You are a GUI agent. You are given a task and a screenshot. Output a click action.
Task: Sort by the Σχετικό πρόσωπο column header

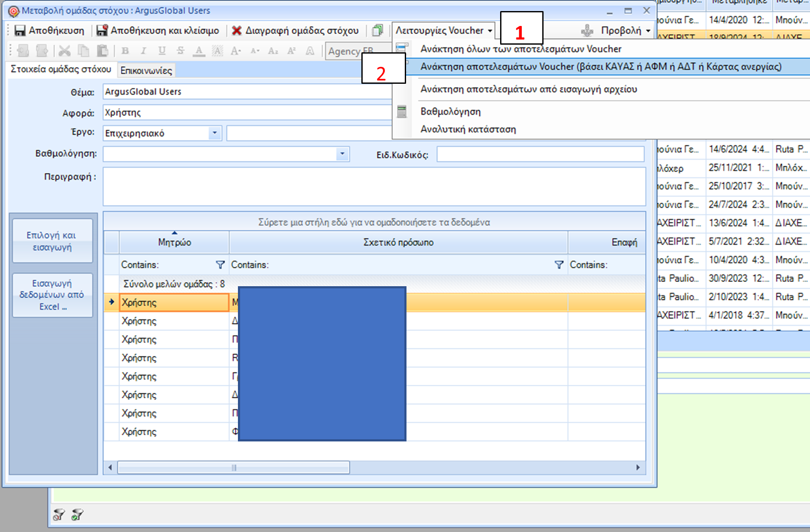(x=398, y=242)
